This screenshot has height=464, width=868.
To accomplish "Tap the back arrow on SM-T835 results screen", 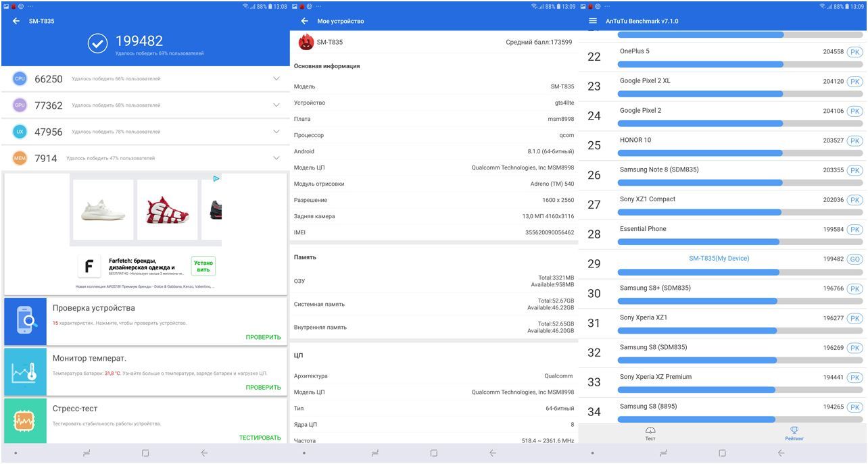I will pos(14,21).
